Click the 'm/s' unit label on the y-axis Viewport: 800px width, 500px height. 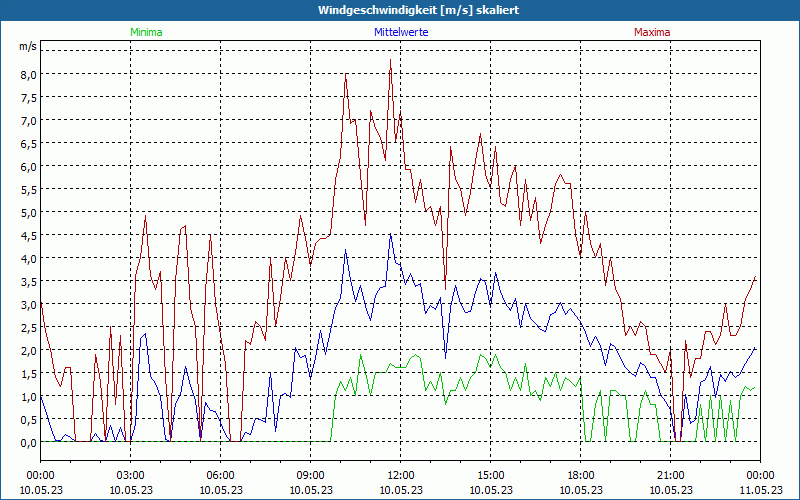[x=28, y=46]
